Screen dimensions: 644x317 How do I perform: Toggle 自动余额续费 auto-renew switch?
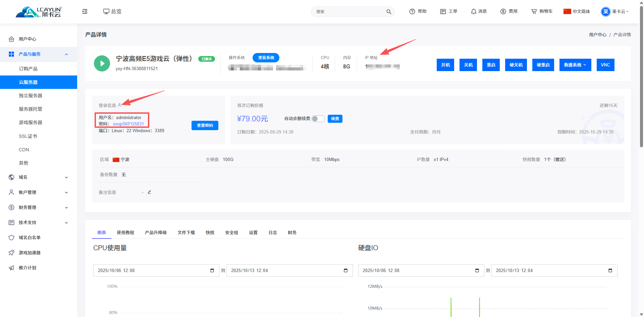(318, 119)
